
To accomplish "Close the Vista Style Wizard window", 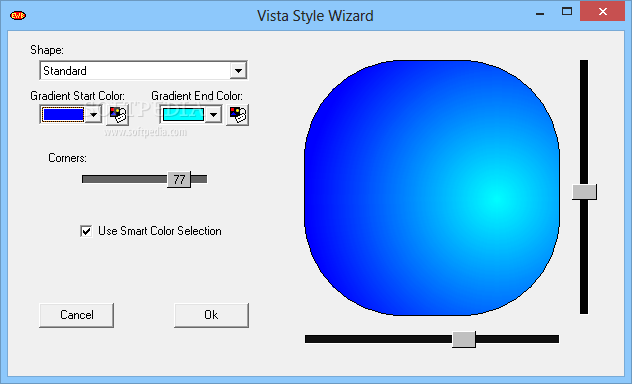I will 603,12.
